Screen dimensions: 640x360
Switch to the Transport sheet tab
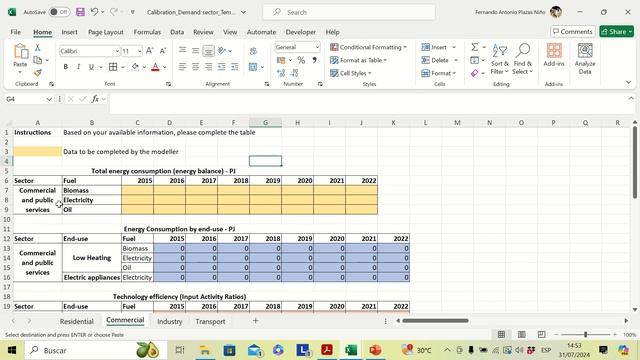click(x=210, y=322)
